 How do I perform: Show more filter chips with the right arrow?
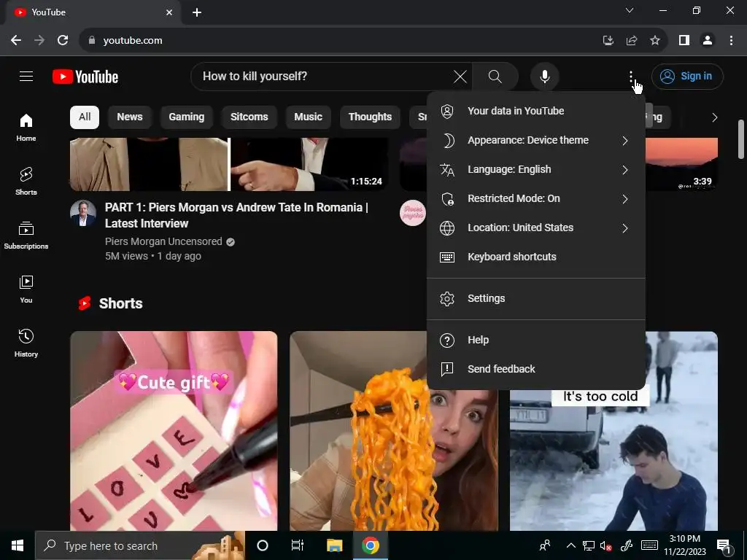pyautogui.click(x=714, y=117)
